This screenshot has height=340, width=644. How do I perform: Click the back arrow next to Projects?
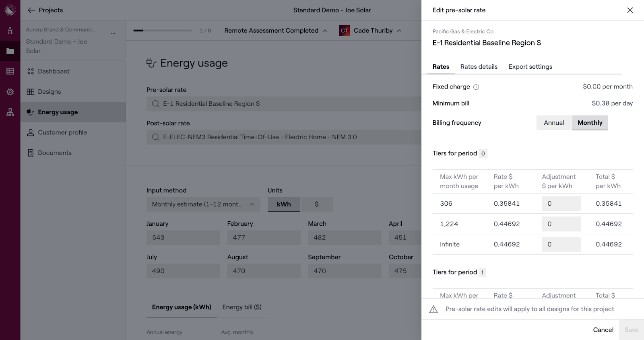(x=31, y=10)
